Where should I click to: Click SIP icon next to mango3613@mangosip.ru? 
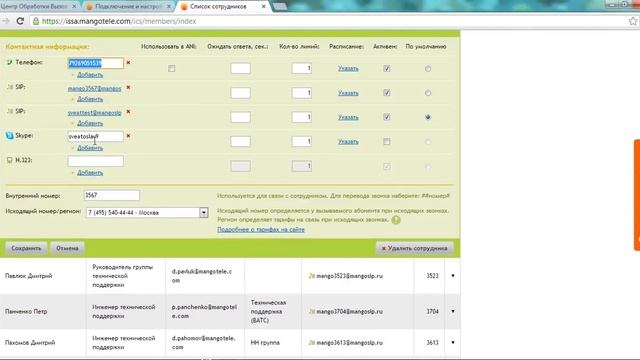point(311,342)
